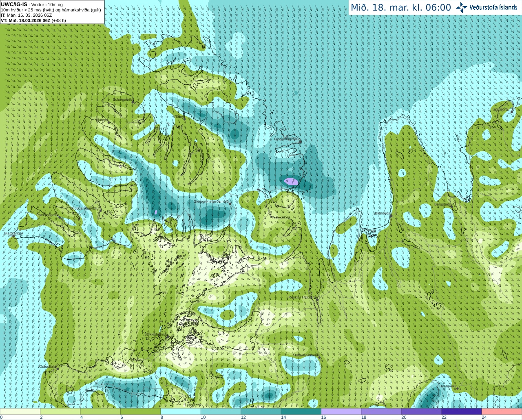Click the legend value 12
This screenshot has width=522, height=420.
click(x=243, y=417)
